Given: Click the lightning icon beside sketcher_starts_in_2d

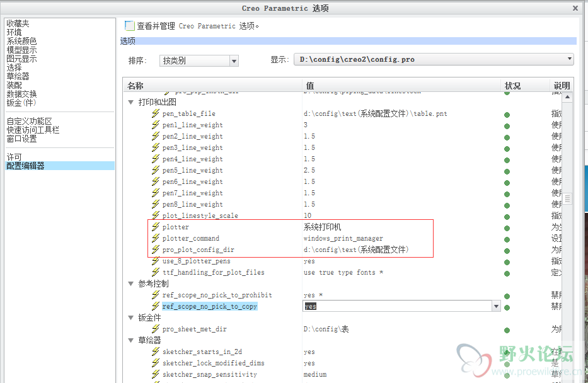Looking at the screenshot, I should pos(156,351).
